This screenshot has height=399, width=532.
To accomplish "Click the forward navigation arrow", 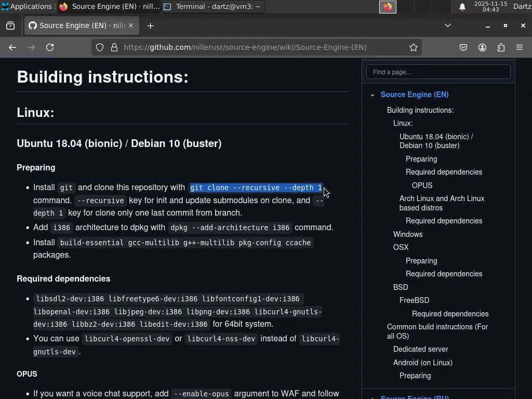I will pyautogui.click(x=31, y=47).
